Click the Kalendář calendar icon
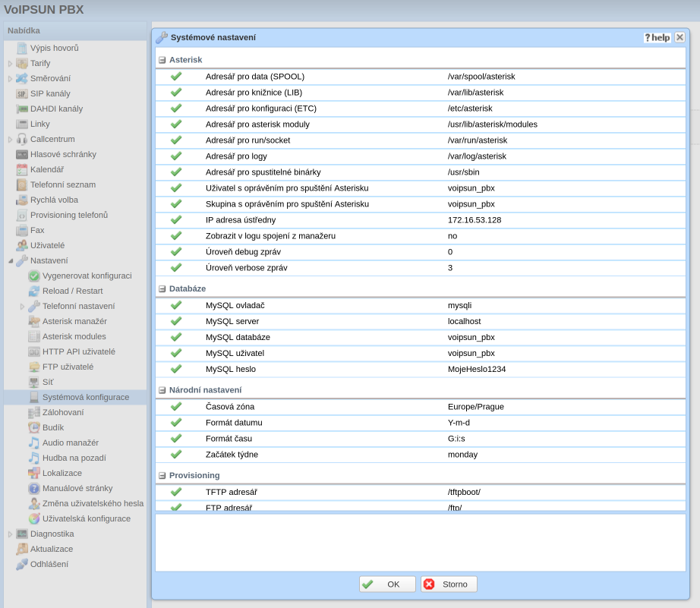Image resolution: width=700 pixels, height=608 pixels. [21, 169]
